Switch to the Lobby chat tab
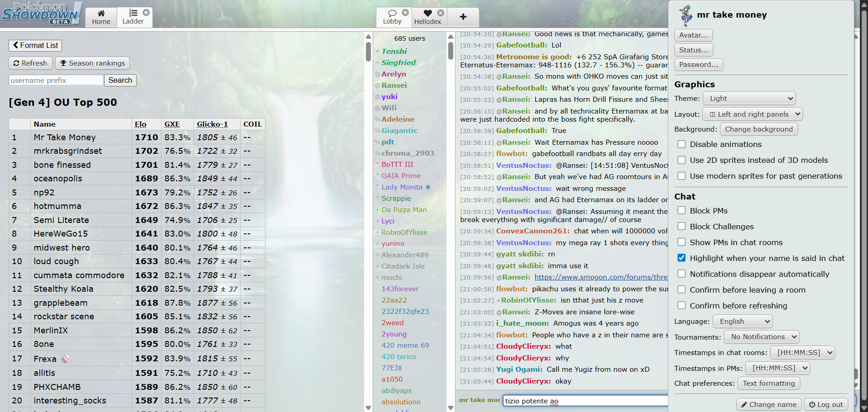 click(x=392, y=17)
